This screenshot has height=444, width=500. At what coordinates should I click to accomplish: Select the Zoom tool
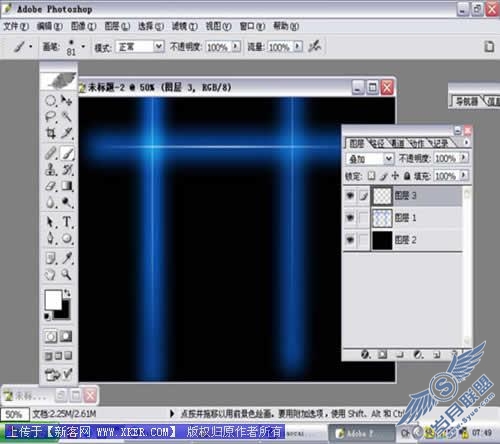(67, 275)
